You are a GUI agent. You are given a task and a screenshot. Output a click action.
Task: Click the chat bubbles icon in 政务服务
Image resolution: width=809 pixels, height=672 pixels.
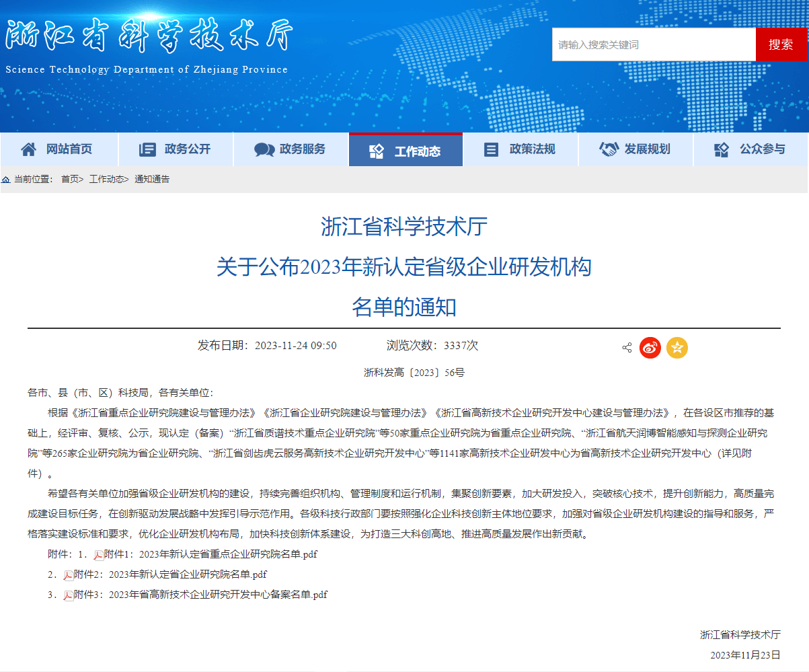click(264, 150)
